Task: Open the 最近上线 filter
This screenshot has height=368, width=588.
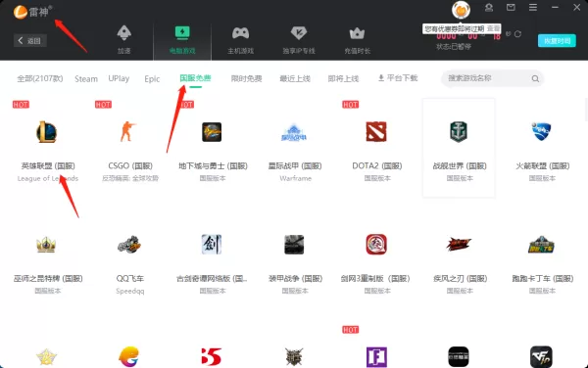Action: (x=295, y=78)
